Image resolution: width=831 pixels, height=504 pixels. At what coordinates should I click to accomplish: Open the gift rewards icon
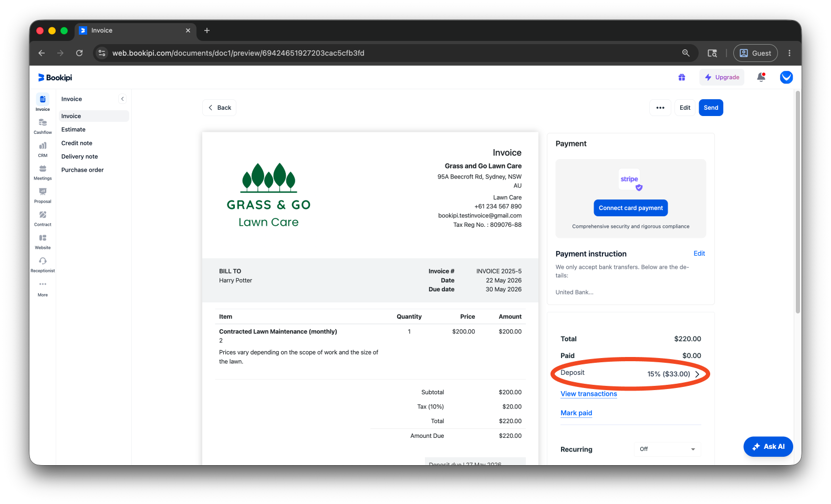click(x=681, y=77)
